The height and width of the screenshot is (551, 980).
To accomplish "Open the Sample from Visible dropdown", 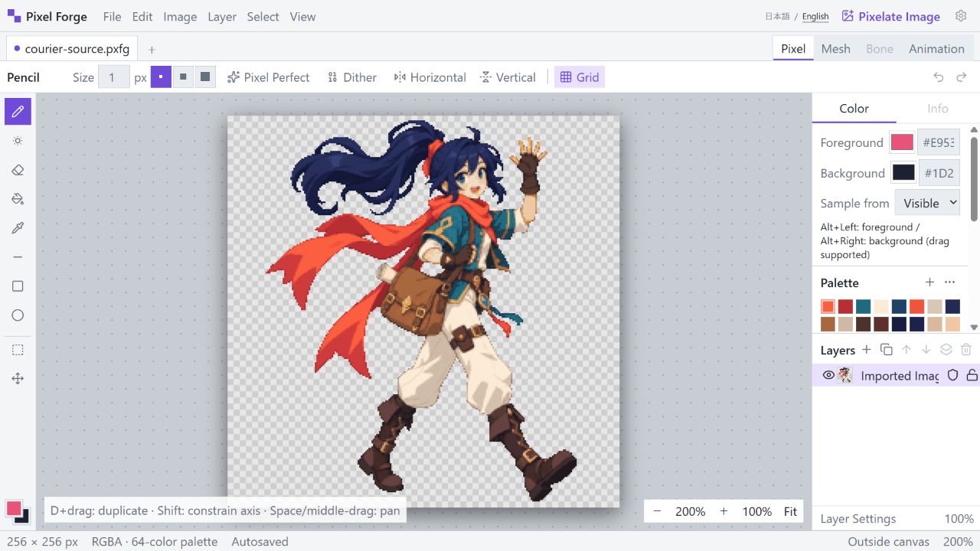I will [927, 203].
